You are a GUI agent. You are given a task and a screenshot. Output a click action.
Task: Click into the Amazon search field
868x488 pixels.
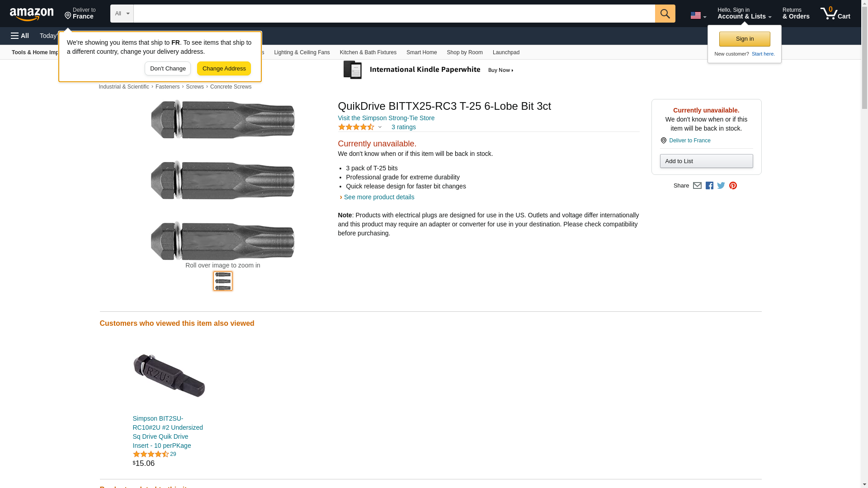pos(394,14)
